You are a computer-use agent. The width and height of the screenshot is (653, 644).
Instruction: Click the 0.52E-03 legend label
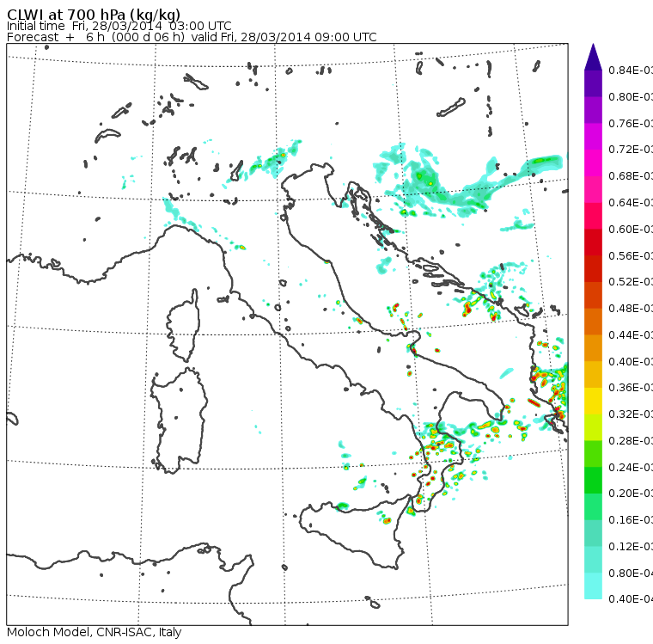pyautogui.click(x=631, y=282)
